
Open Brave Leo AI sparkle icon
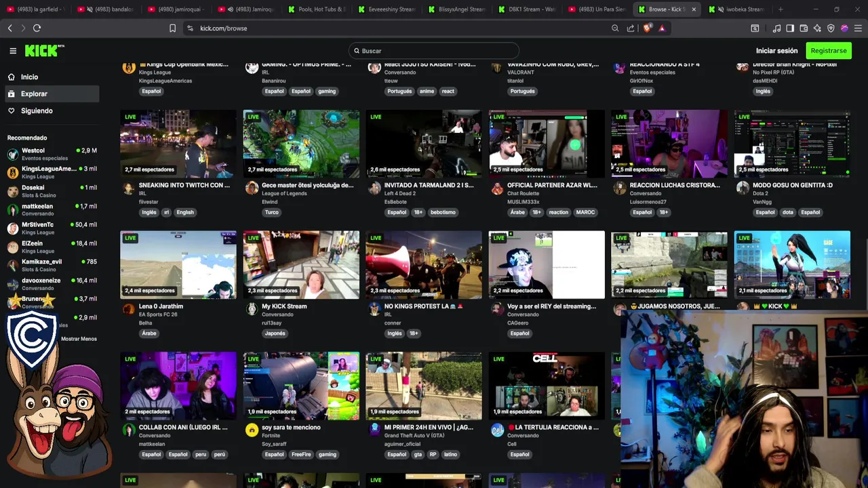point(817,28)
